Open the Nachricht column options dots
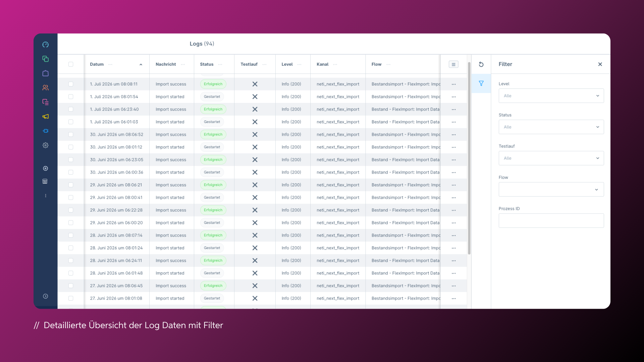The height and width of the screenshot is (362, 644). 183,65
